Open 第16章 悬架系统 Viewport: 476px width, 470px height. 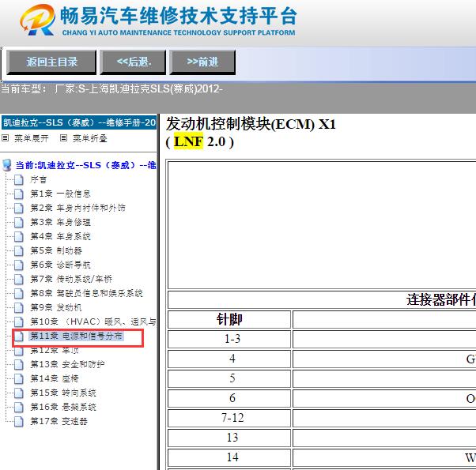click(62, 407)
